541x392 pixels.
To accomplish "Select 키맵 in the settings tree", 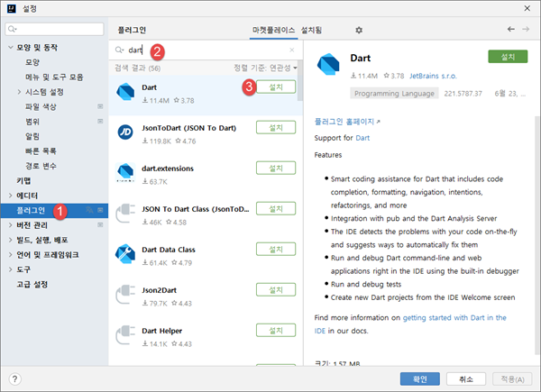I will click(23, 180).
